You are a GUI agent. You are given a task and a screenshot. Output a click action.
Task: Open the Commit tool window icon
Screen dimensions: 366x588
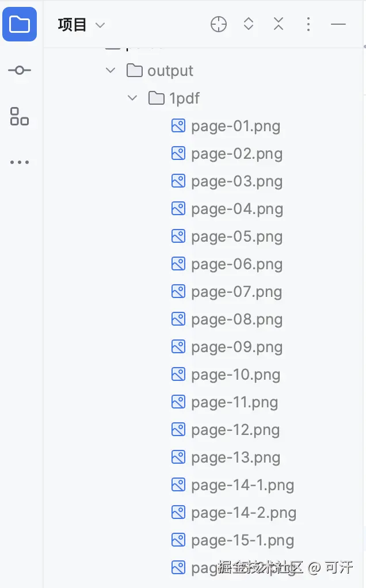[20, 70]
